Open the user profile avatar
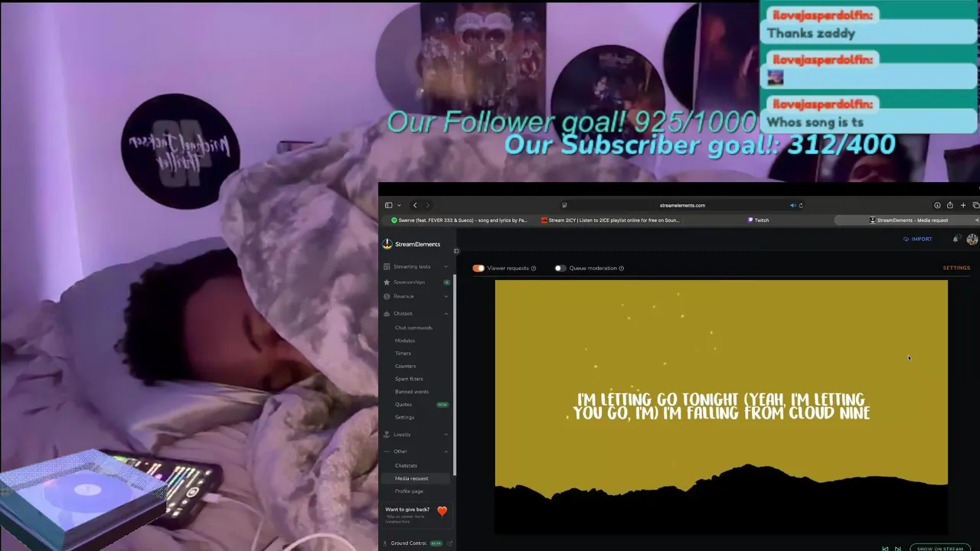The width and height of the screenshot is (980, 551). point(972,240)
